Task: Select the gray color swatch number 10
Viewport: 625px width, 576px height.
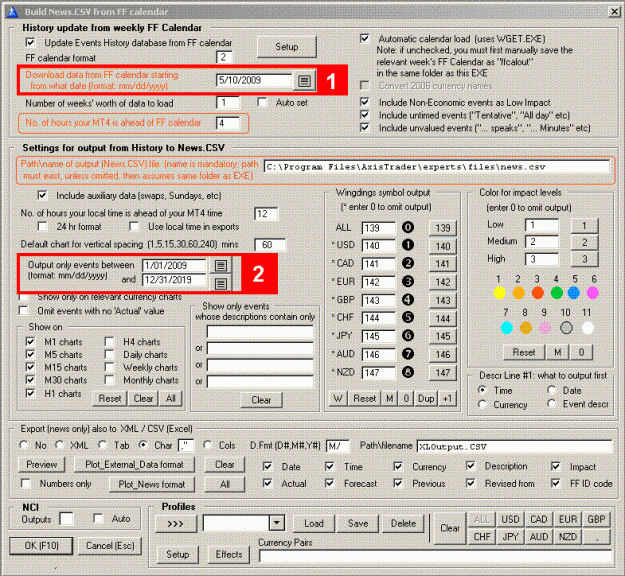Action: (566, 328)
